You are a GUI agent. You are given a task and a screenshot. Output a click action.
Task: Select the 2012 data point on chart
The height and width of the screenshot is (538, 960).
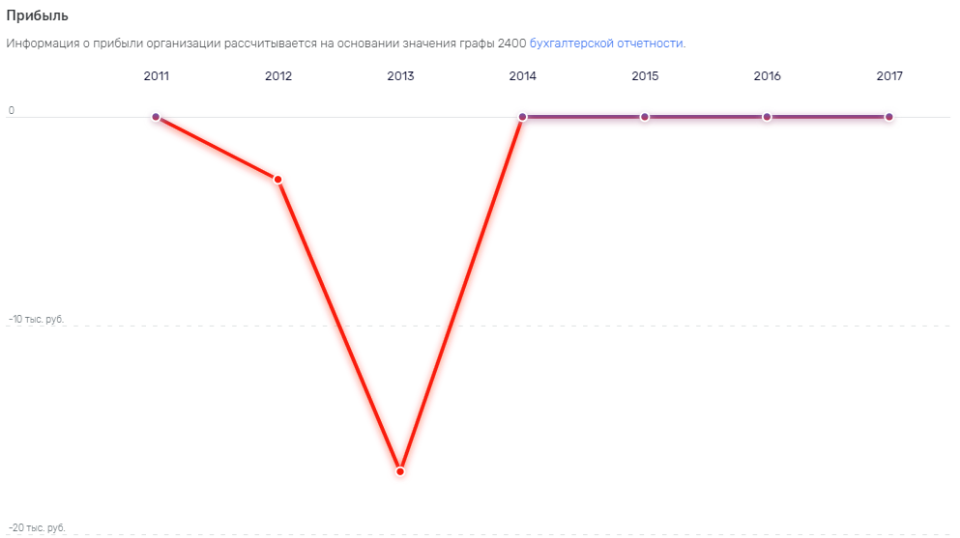(x=278, y=179)
